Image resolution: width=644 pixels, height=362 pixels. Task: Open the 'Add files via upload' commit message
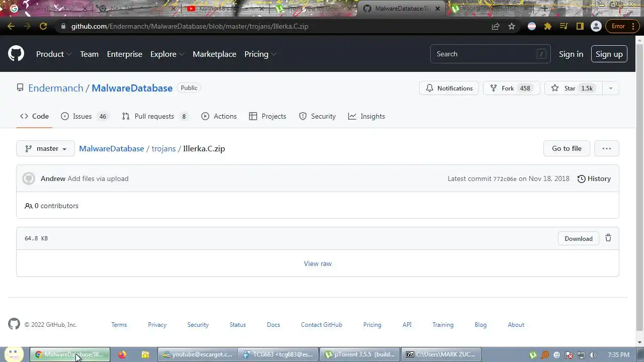[98, 178]
